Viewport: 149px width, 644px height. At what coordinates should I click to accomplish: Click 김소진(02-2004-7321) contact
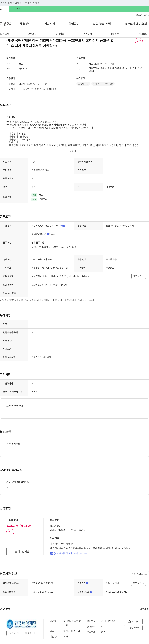[x=43, y=592]
